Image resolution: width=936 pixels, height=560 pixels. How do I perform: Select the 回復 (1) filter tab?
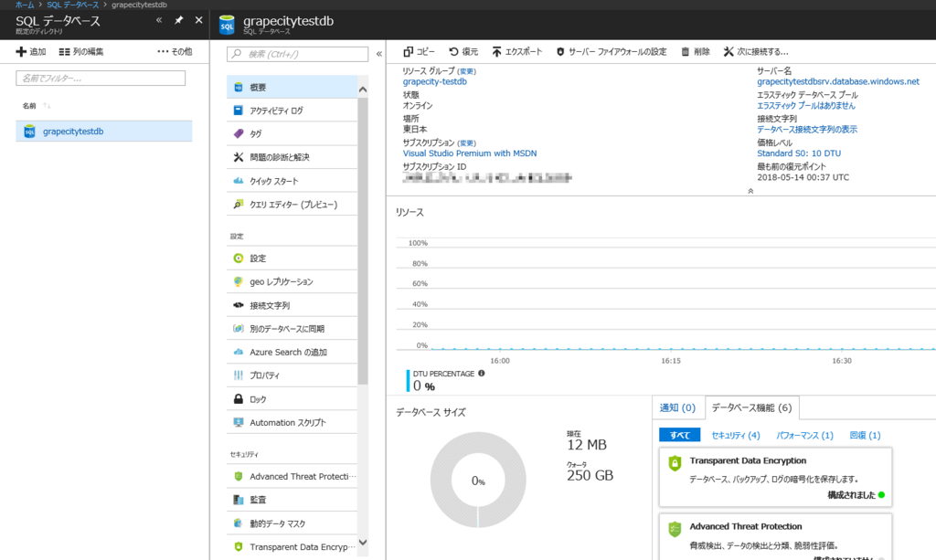pos(865,436)
